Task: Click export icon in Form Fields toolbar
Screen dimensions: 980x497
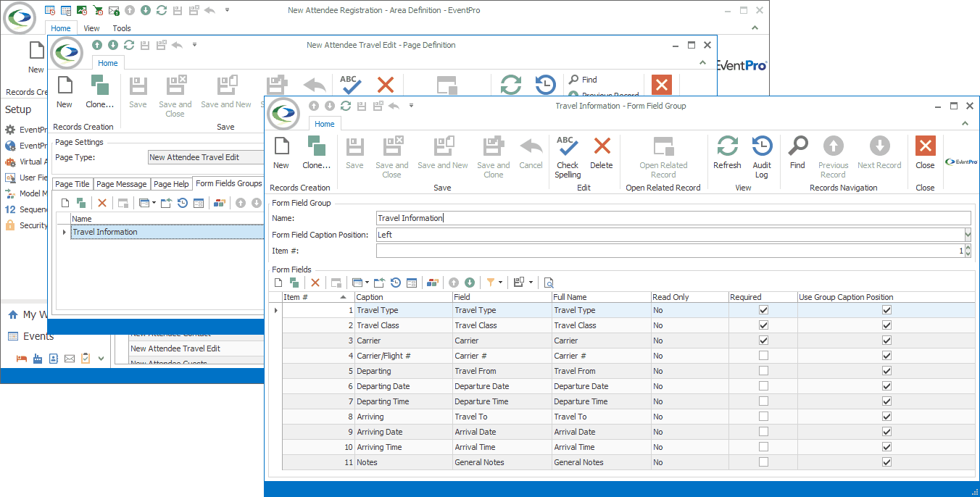Action: click(x=380, y=283)
